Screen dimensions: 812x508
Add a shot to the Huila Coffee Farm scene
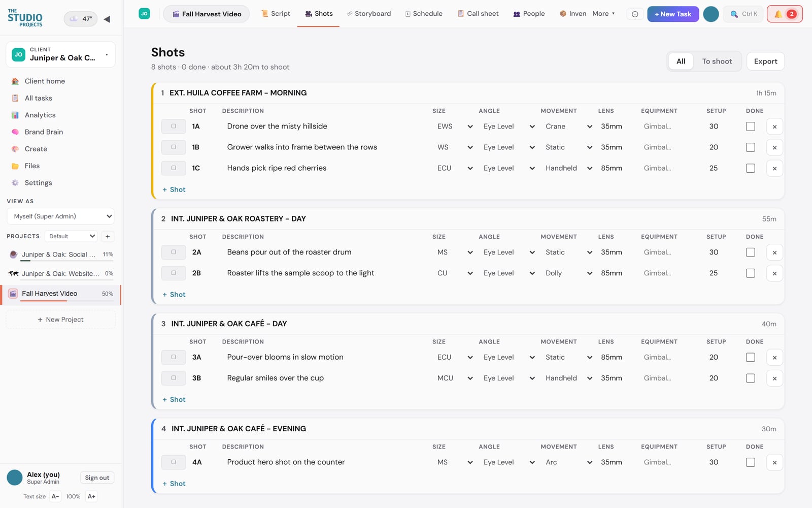pyautogui.click(x=174, y=189)
